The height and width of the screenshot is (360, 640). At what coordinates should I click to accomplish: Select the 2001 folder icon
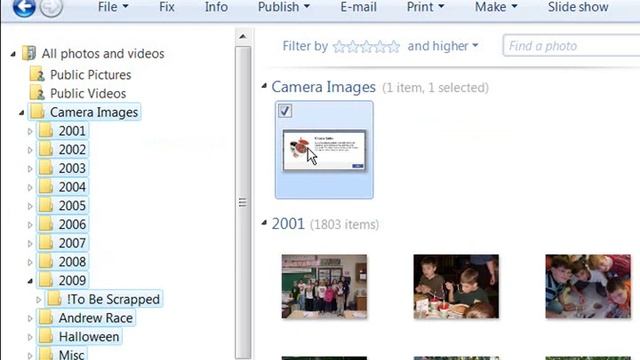[46, 131]
